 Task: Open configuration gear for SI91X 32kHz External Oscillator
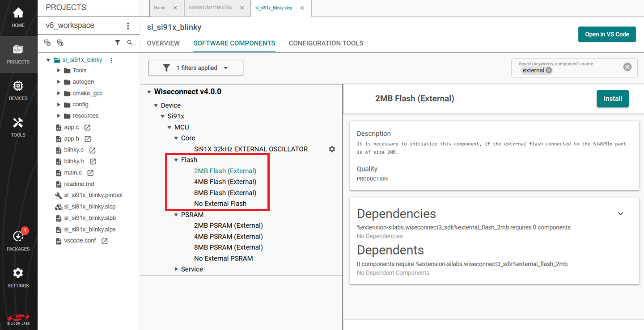[x=332, y=149]
